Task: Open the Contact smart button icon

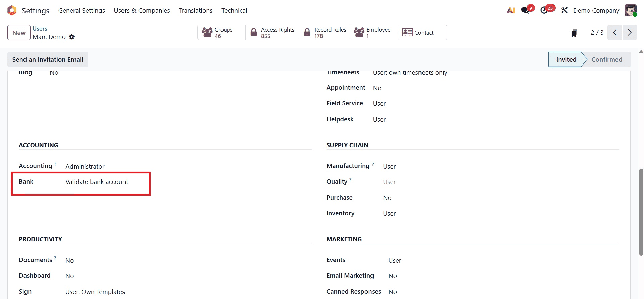Action: (x=407, y=32)
